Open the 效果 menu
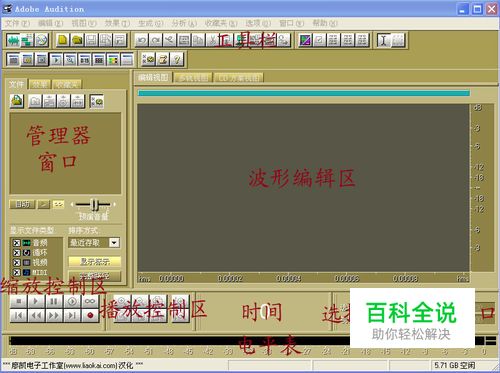This screenshot has width=500, height=373. tap(117, 23)
